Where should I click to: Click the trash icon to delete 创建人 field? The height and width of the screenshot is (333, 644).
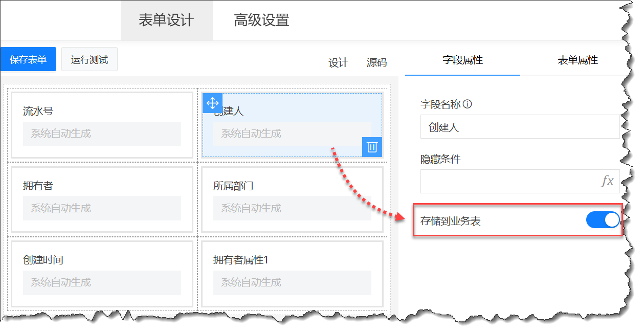click(371, 147)
